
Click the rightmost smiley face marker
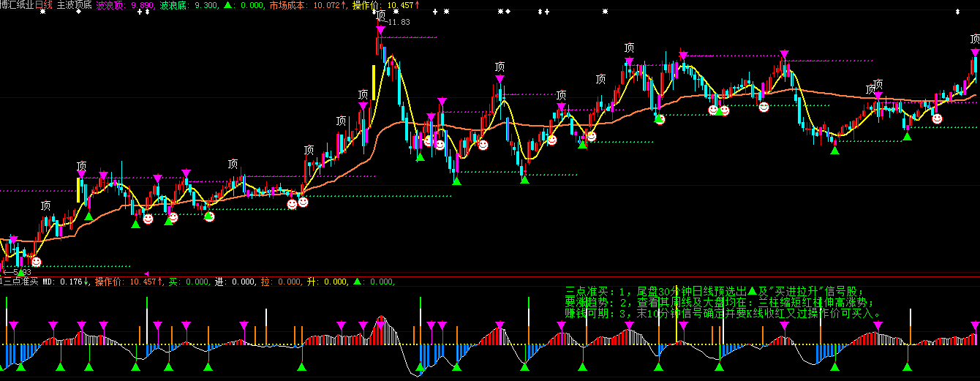pos(937,118)
